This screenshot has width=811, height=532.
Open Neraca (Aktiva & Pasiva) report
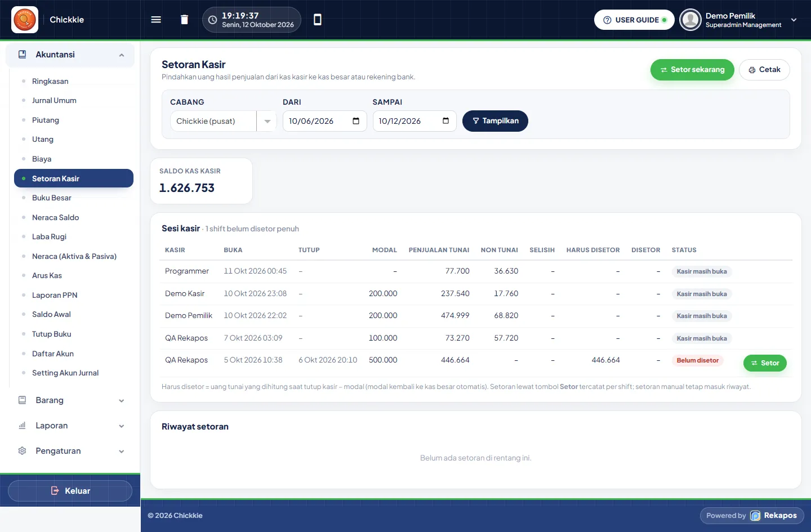74,256
